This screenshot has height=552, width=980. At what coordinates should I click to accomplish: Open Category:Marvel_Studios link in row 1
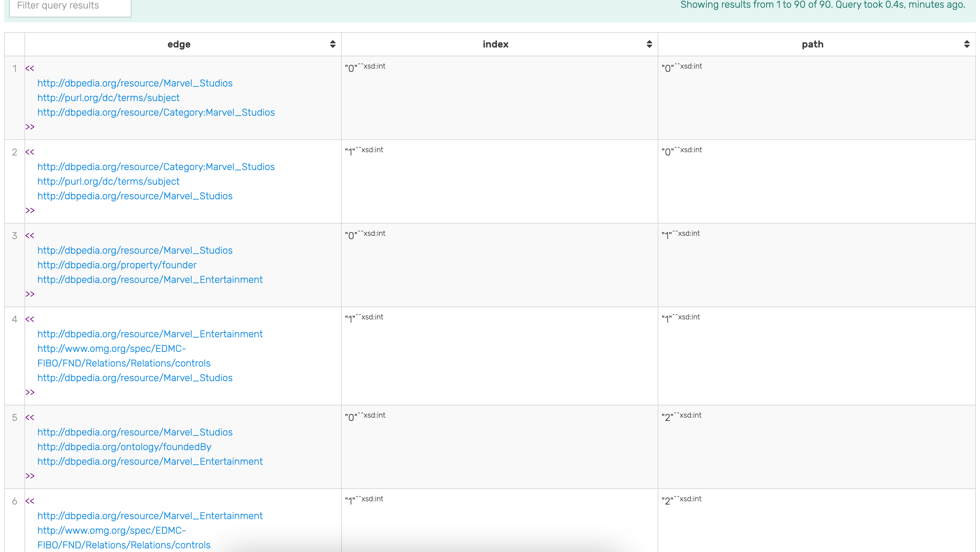click(156, 112)
